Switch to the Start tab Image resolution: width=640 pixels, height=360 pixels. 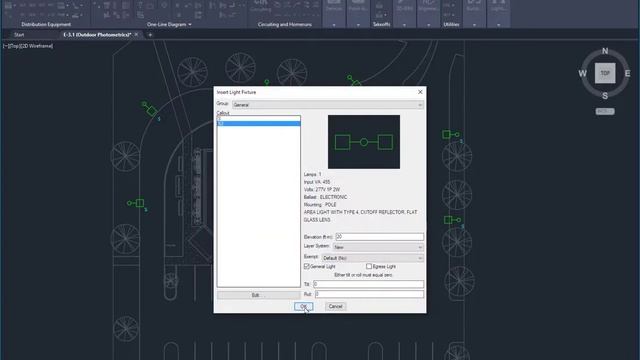point(19,35)
